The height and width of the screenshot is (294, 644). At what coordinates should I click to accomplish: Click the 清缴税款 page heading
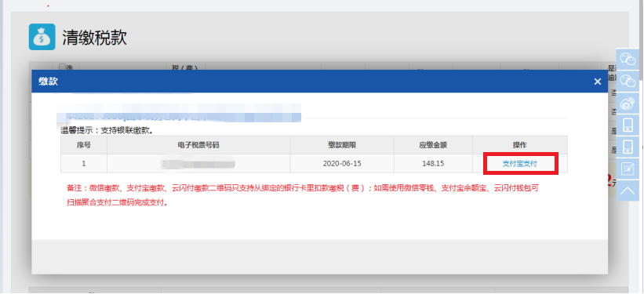point(94,38)
